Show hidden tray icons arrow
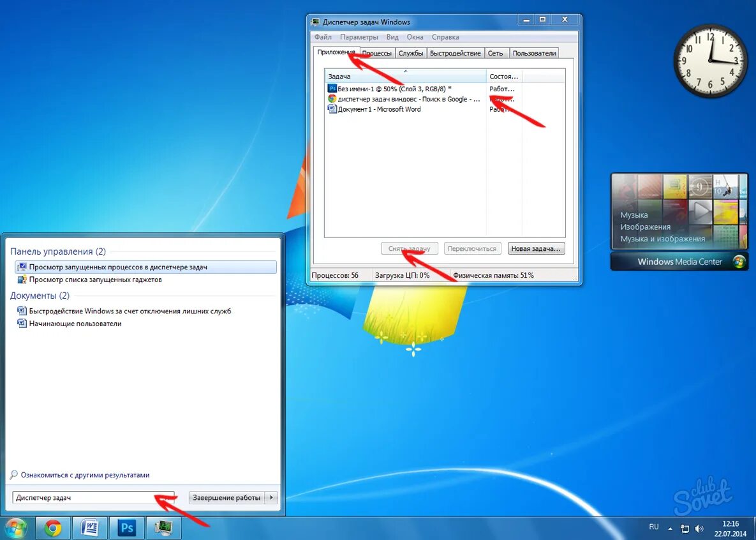The height and width of the screenshot is (540, 756). click(x=670, y=529)
